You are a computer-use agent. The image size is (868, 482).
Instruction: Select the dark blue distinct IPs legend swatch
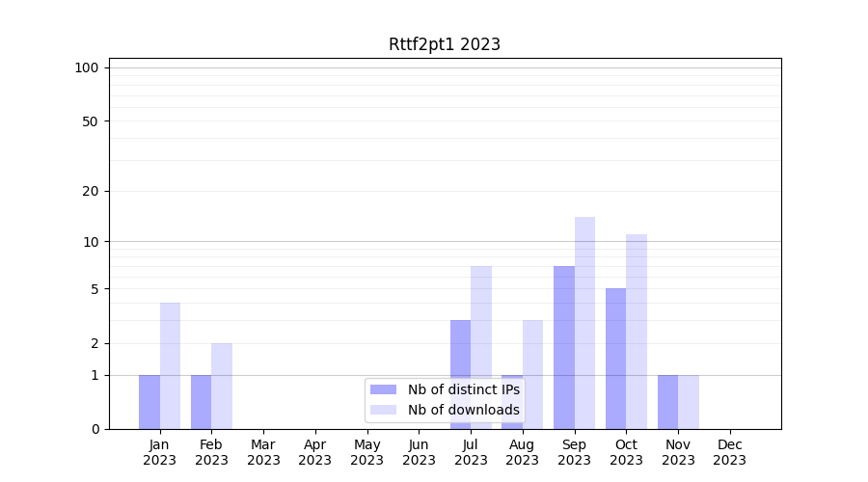383,389
